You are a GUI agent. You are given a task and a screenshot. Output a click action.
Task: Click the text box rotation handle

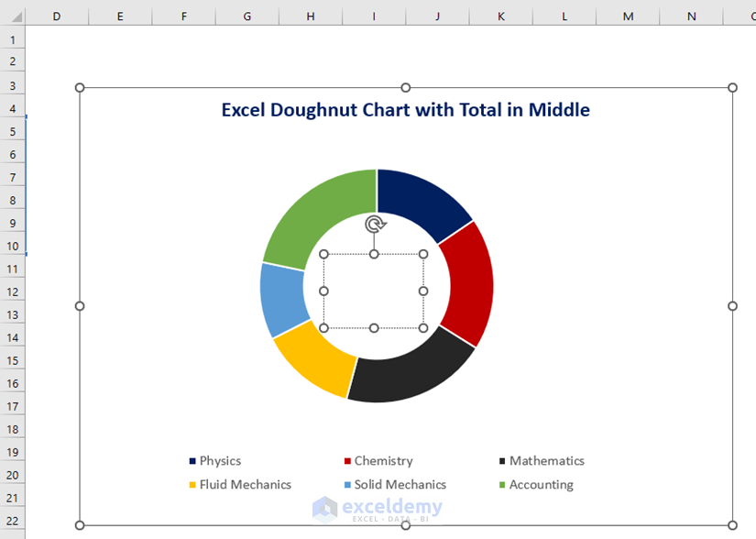[x=375, y=225]
